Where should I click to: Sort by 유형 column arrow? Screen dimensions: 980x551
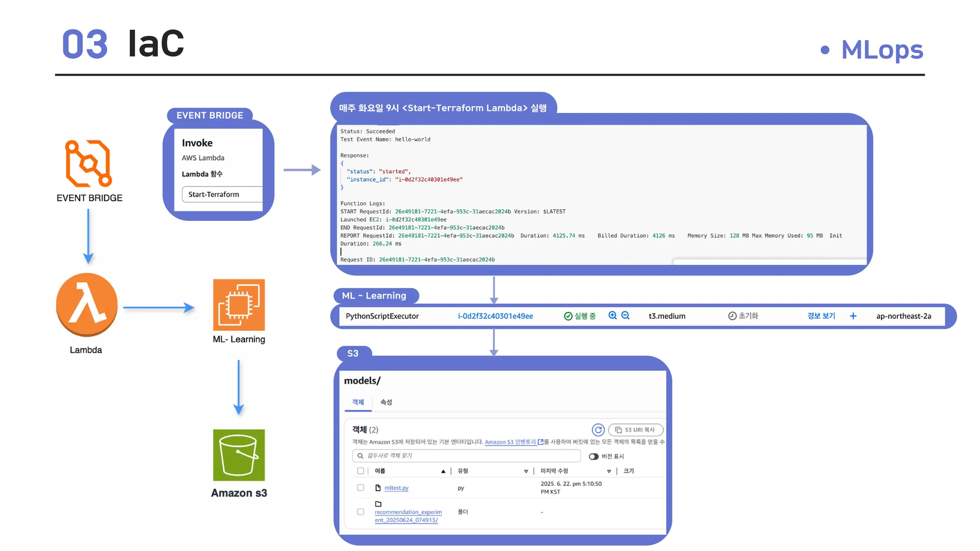(526, 471)
